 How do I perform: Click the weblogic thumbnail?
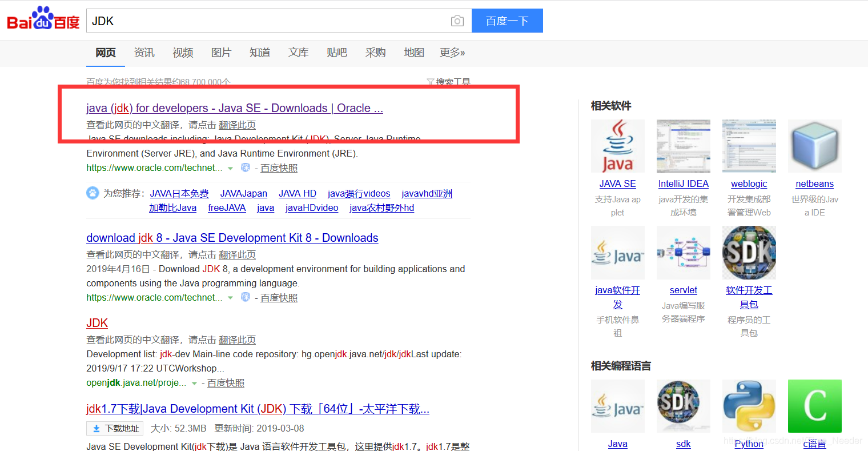pyautogui.click(x=749, y=146)
